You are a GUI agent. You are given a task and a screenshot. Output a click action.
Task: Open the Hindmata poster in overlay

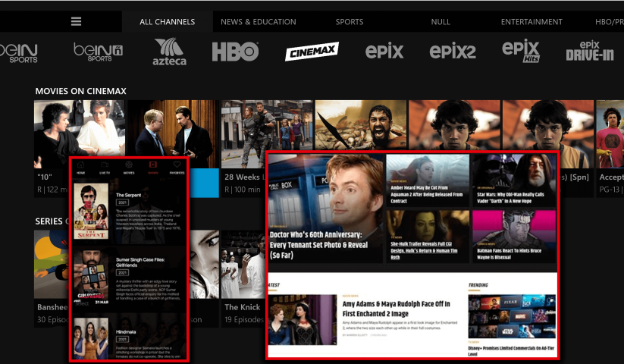tap(91, 338)
